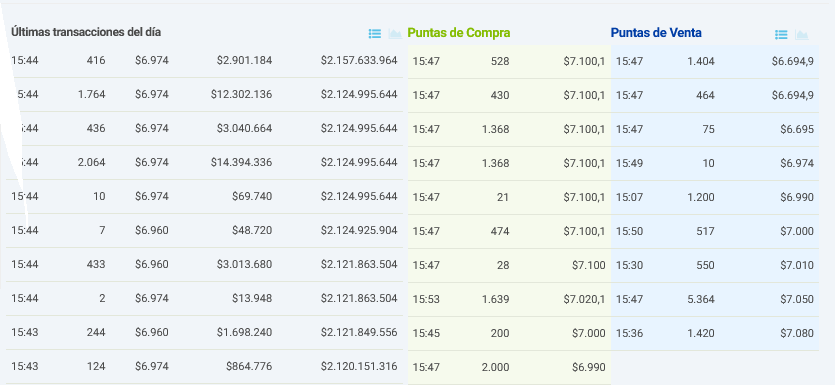The height and width of the screenshot is (385, 835).
Task: Click the Puntas de Compra heading
Action: coord(459,33)
